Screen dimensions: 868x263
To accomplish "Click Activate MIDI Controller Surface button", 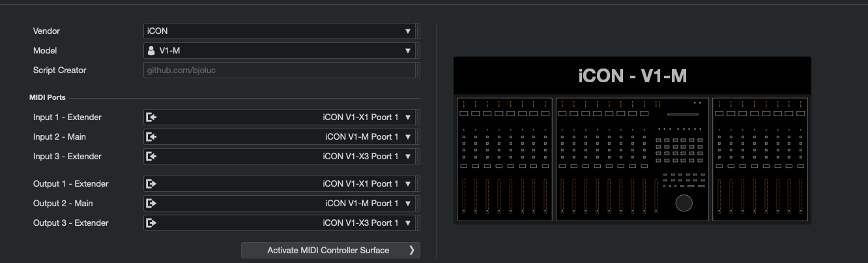I will click(x=330, y=251).
